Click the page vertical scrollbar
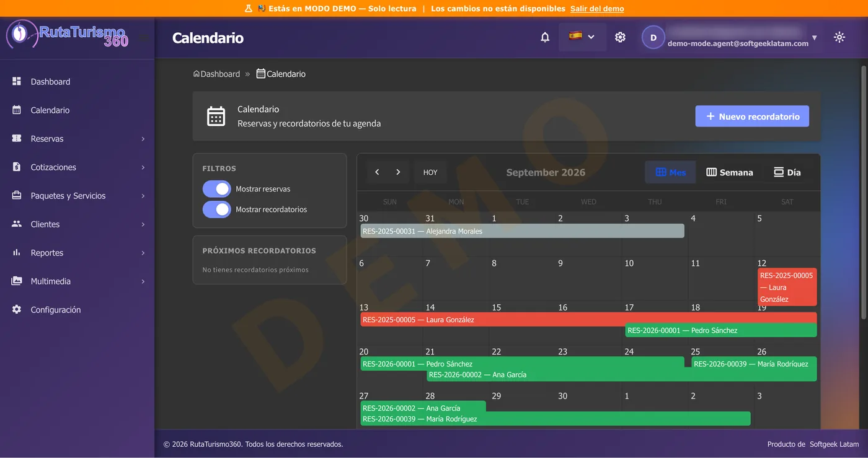The image size is (868, 458). (863, 192)
